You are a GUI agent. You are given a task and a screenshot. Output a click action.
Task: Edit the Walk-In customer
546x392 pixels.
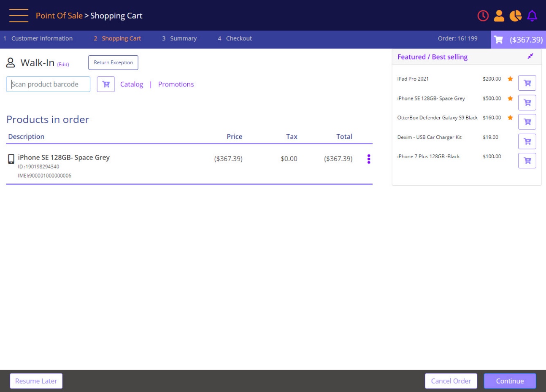pos(63,65)
